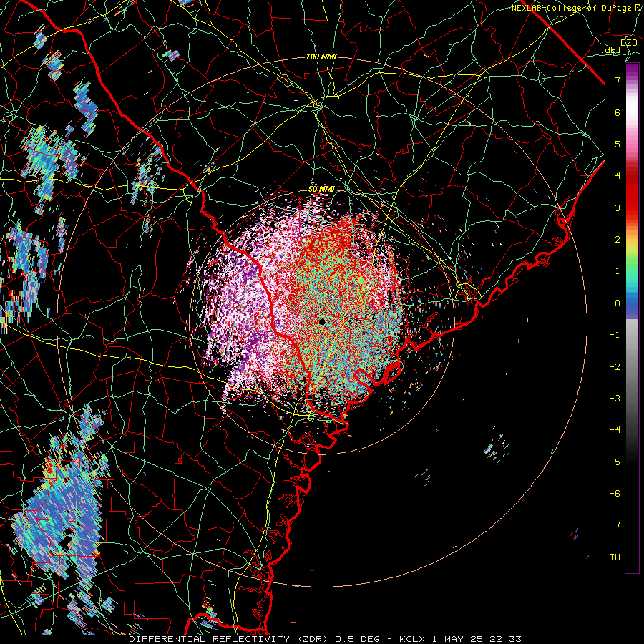
Task: Click the positive 7 value on the scale
Action: tap(618, 80)
